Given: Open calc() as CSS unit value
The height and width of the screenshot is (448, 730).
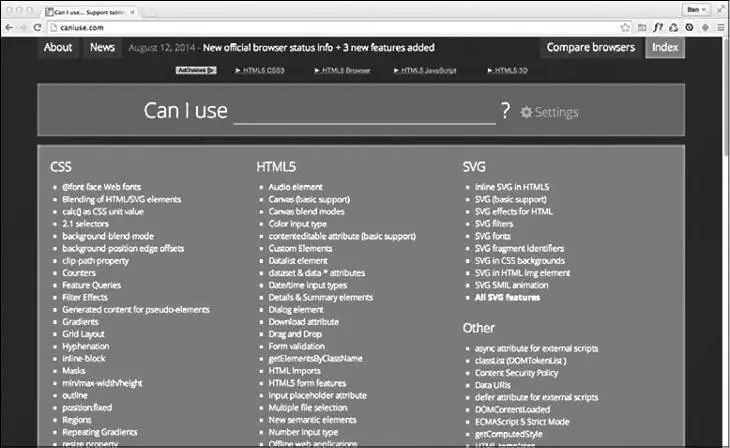Looking at the screenshot, I should coord(103,211).
